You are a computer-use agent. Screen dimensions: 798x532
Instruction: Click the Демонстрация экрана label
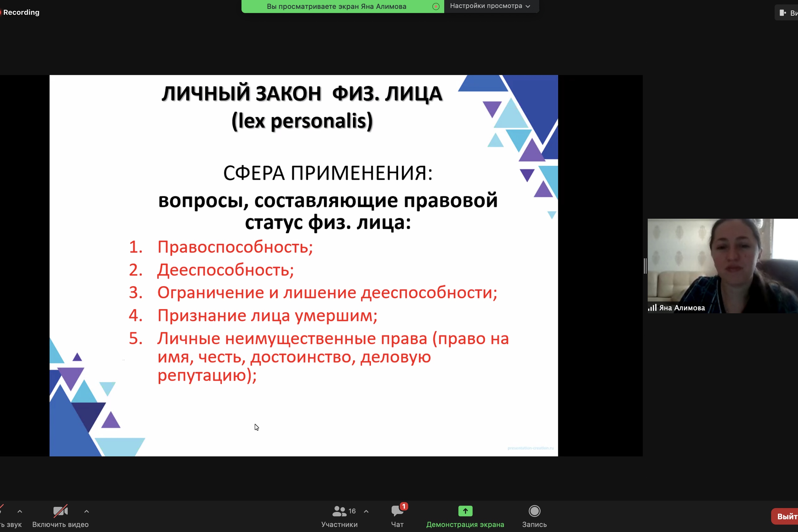465,525
